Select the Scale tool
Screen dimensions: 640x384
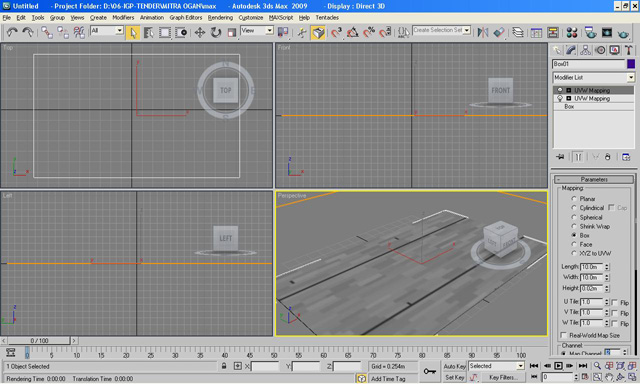click(231, 33)
